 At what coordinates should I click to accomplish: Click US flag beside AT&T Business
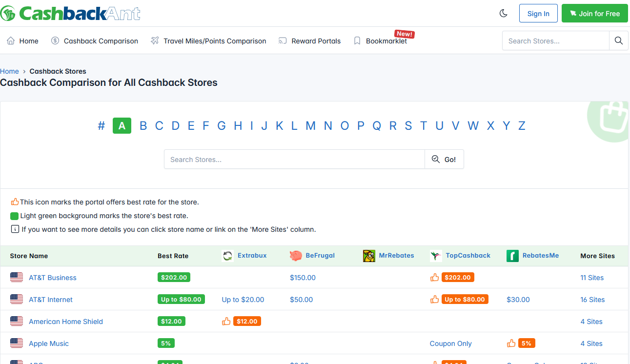coord(17,277)
